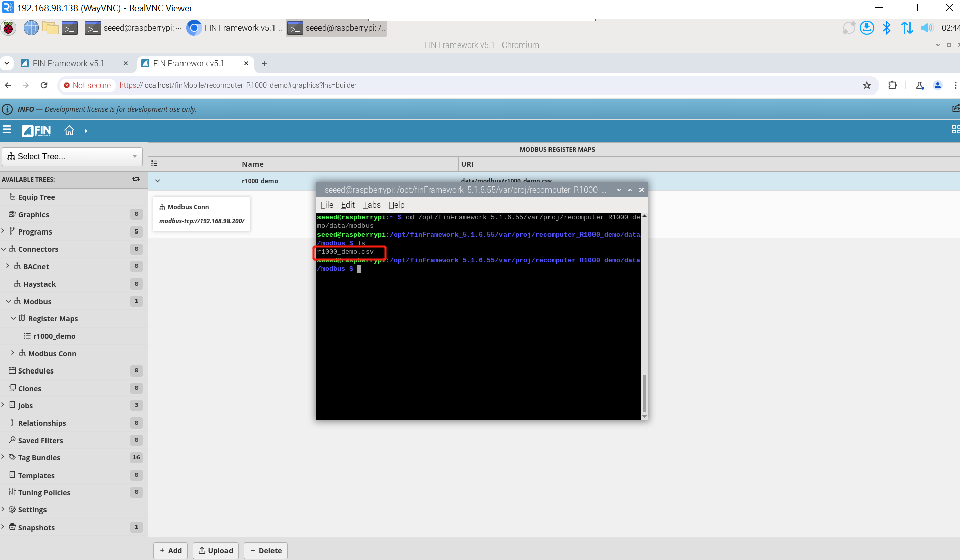Image resolution: width=960 pixels, height=560 pixels.
Task: Open Chromium extensions puzzle icon
Action: (892, 85)
